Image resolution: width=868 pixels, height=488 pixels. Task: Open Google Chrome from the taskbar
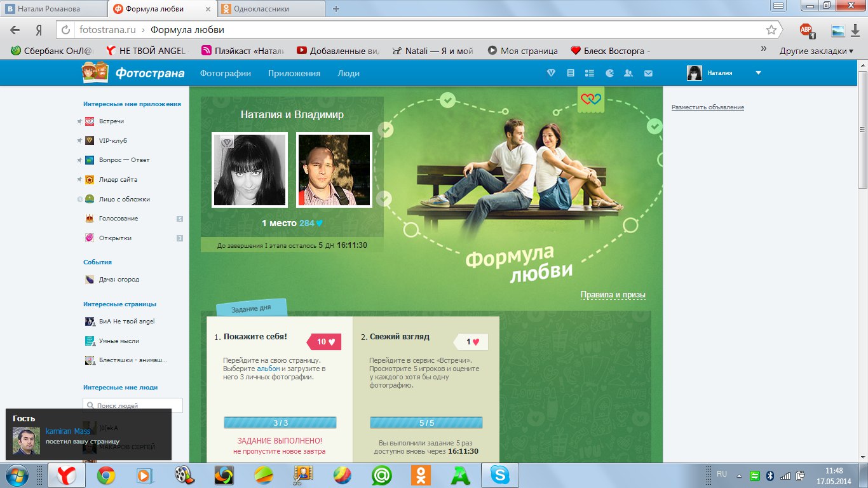(x=106, y=475)
